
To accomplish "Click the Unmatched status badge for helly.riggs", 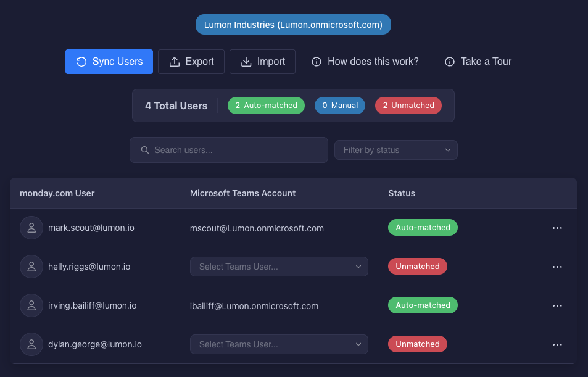I will [417, 266].
